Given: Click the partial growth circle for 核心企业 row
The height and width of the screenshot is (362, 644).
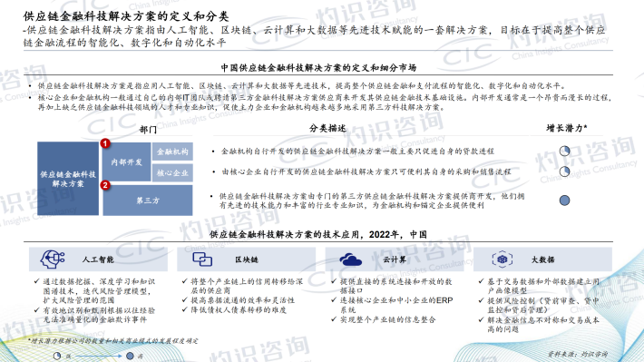Looking at the screenshot, I should tap(565, 171).
